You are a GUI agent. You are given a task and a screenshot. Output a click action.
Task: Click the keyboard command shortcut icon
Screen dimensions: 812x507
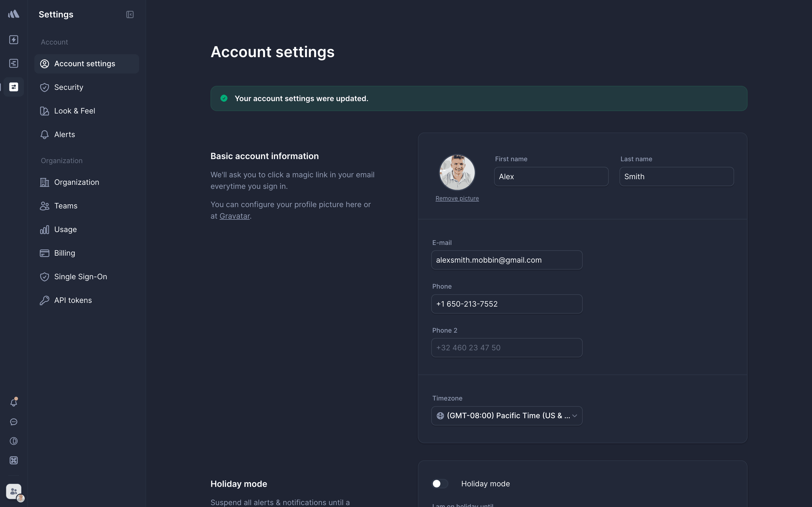pyautogui.click(x=14, y=460)
